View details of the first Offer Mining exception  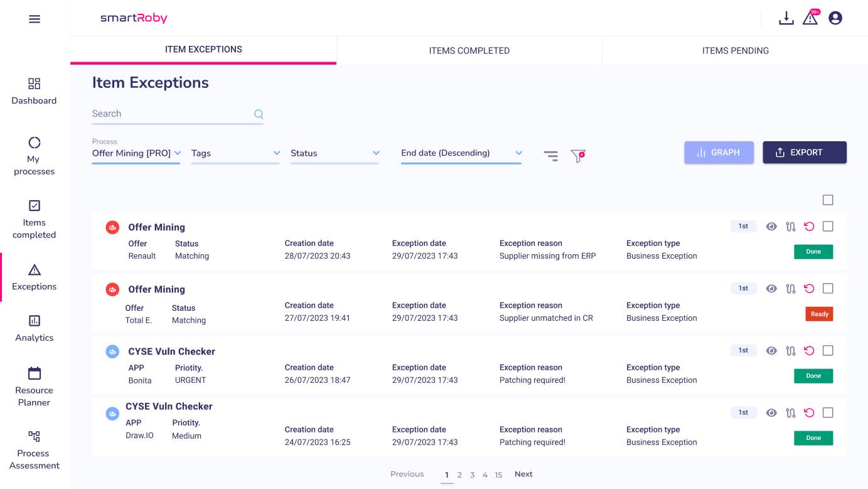(771, 226)
